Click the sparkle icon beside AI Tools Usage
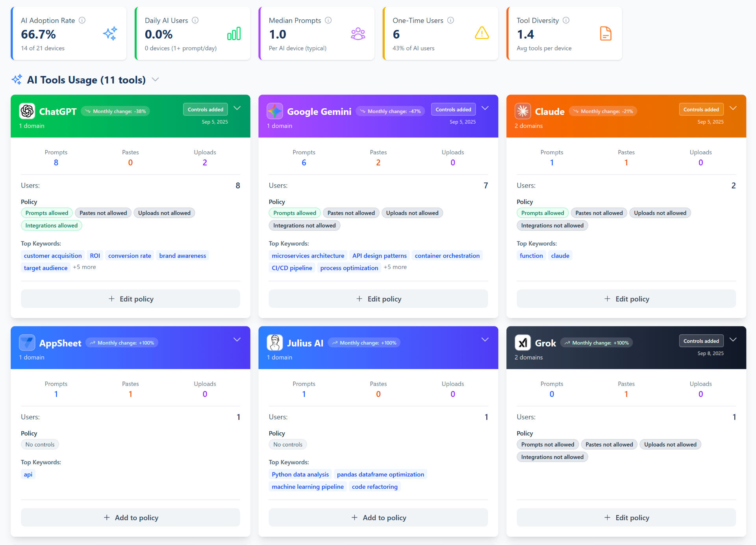The width and height of the screenshot is (756, 545). tap(17, 80)
